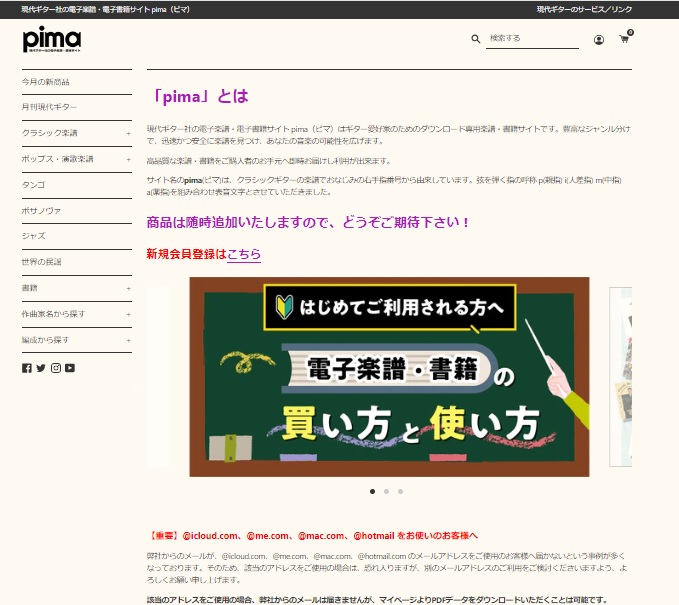Open the Twitter page icon
This screenshot has width=679, height=605.
41,368
